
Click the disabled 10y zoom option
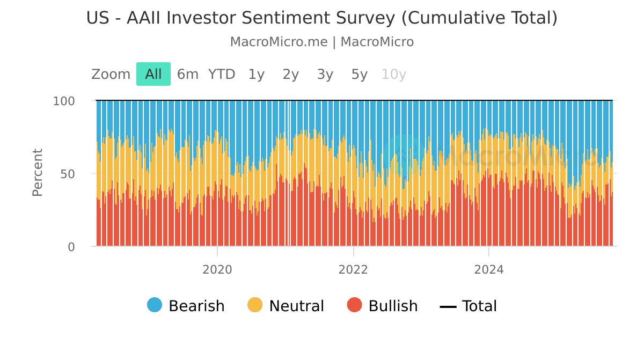(x=394, y=74)
